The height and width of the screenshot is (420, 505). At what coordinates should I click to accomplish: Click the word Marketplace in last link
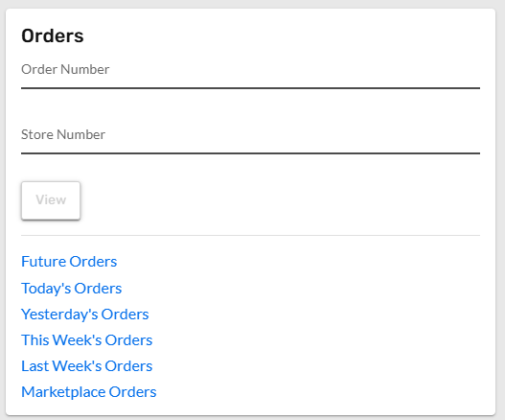point(63,392)
